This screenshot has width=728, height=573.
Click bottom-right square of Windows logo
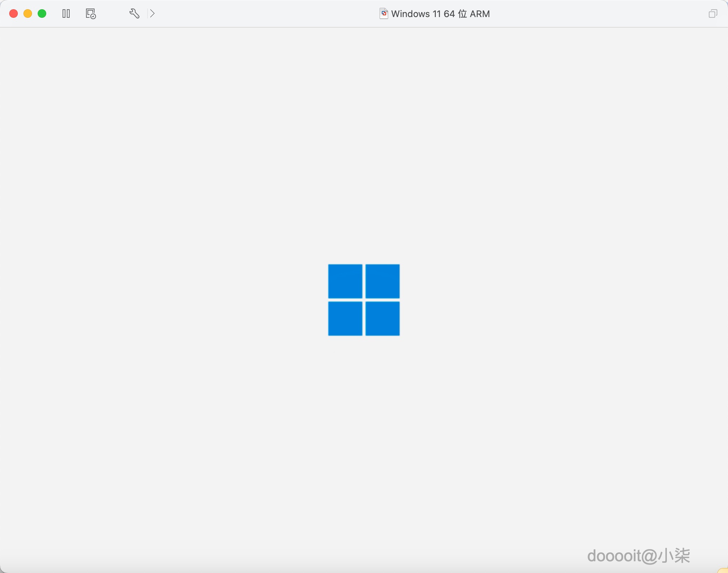[382, 318]
